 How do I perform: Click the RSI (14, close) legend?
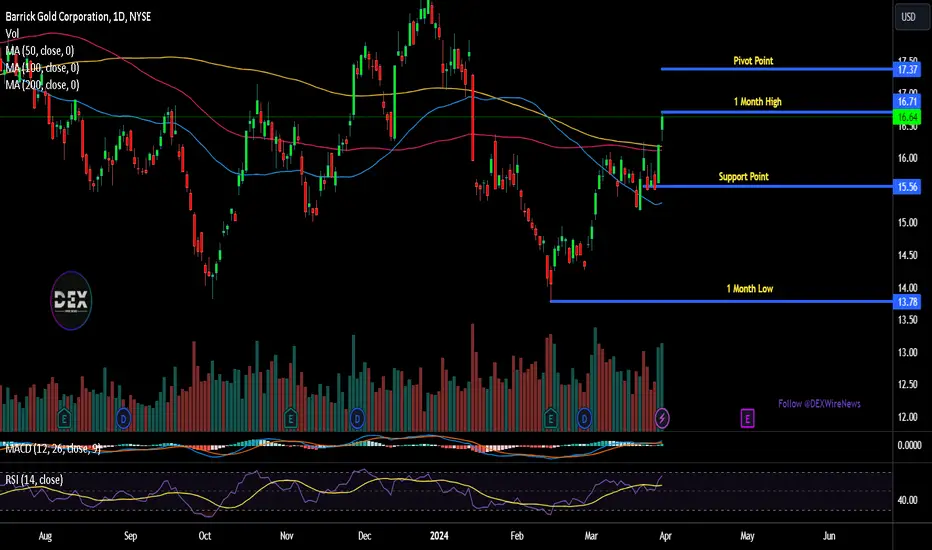[x=34, y=480]
